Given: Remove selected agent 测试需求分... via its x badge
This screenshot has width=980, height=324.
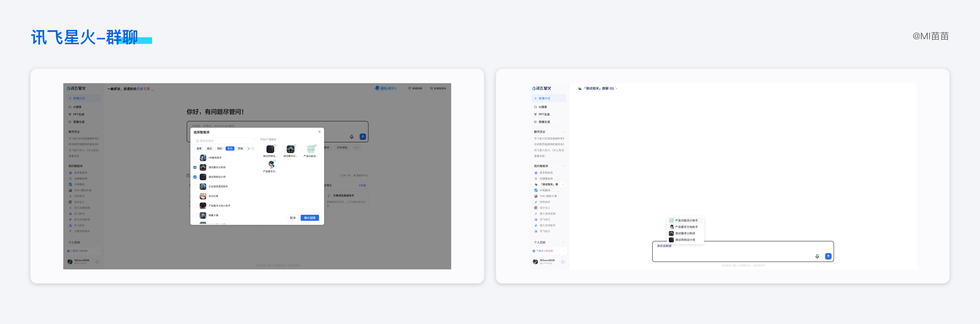Looking at the screenshot, I should [x=295, y=145].
